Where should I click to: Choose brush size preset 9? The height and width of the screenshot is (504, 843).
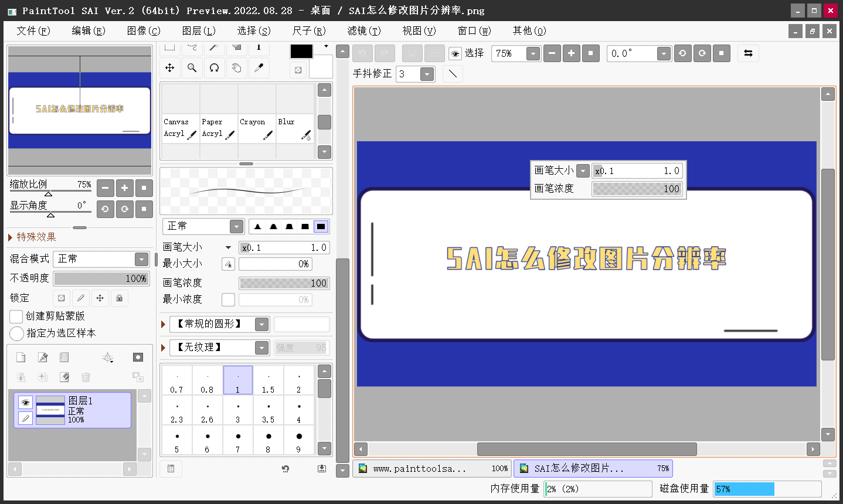(299, 440)
